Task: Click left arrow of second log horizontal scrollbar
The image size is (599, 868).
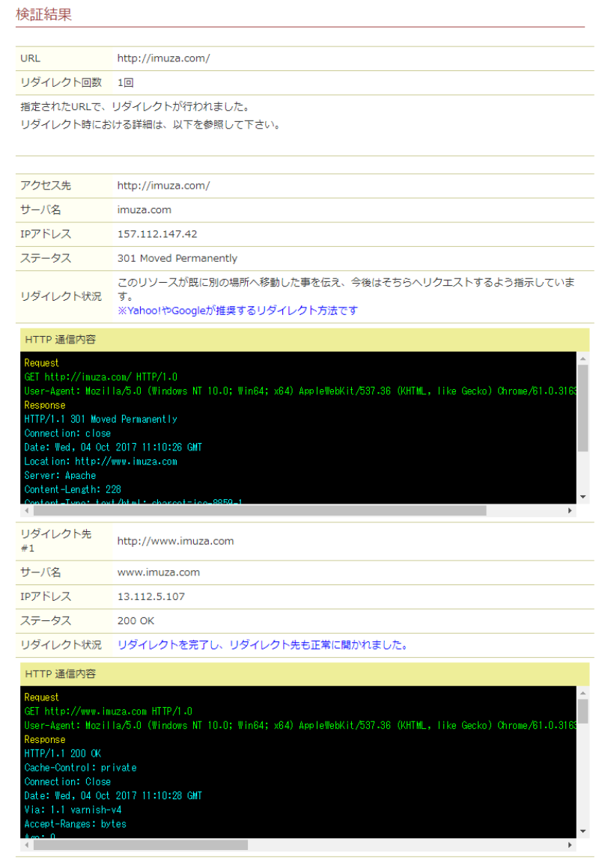Action: tap(27, 845)
